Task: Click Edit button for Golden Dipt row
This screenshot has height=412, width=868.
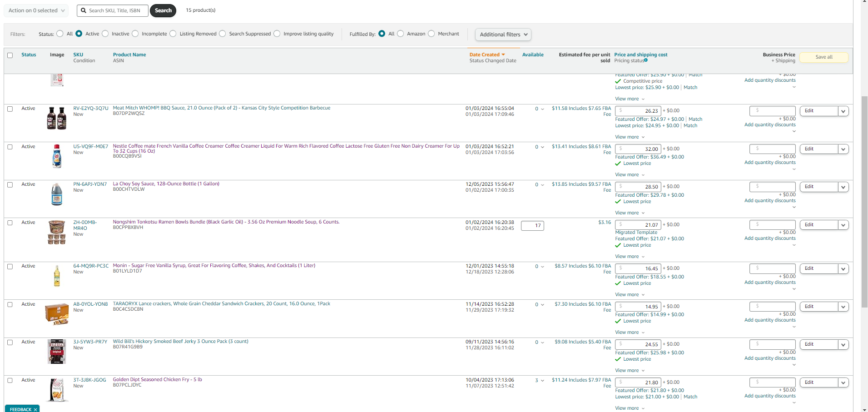Action: pyautogui.click(x=819, y=382)
